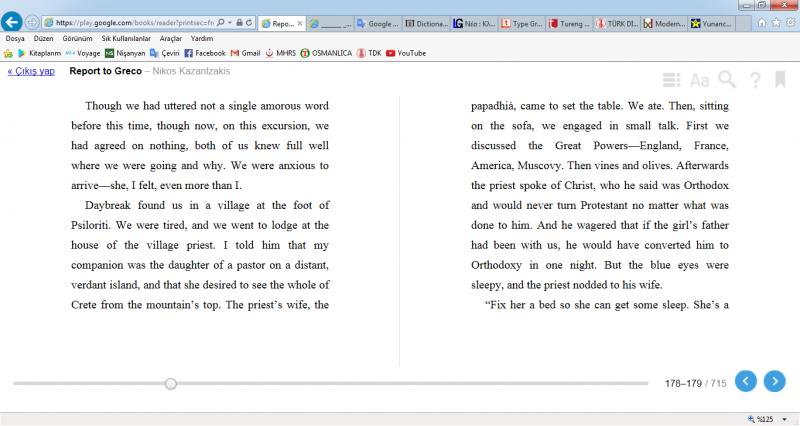The height and width of the screenshot is (426, 800).
Task: Switch to the Modern... browser tab
Action: click(x=664, y=23)
